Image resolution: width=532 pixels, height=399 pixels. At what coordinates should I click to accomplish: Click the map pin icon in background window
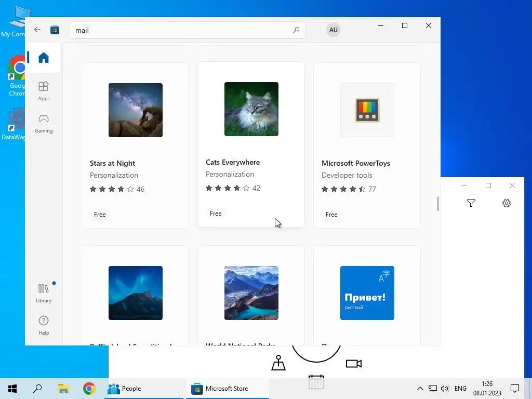click(x=278, y=363)
